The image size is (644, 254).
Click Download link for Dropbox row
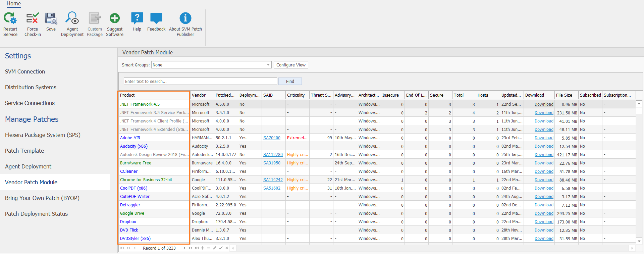(x=544, y=222)
